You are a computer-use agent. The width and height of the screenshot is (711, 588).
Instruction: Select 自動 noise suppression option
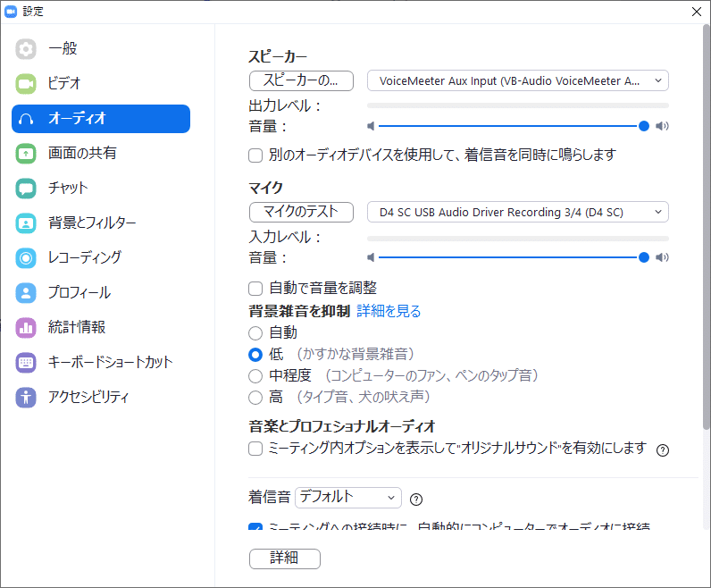point(255,333)
